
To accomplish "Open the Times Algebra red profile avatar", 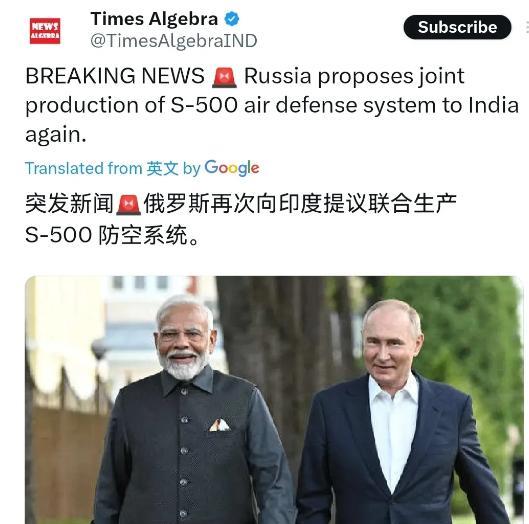I will coord(45,31).
